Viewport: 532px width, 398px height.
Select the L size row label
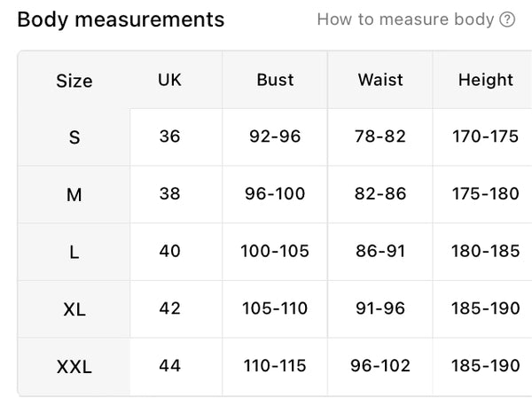(x=74, y=252)
